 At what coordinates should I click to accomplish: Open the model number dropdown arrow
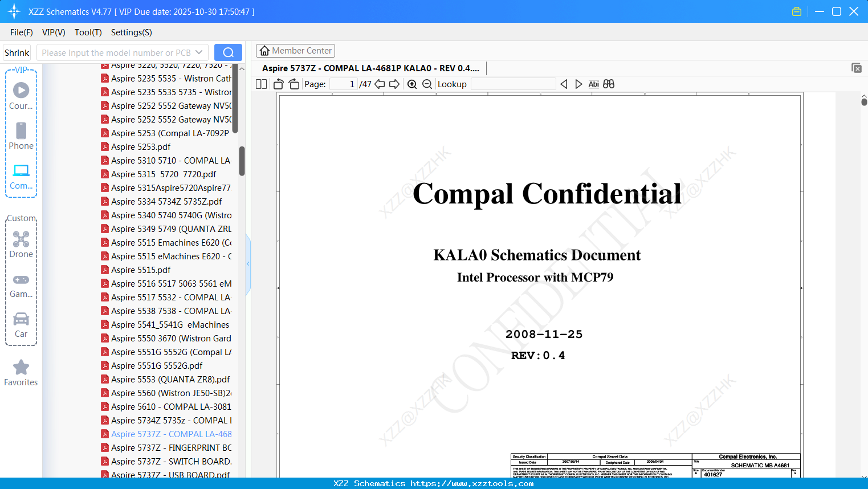tap(199, 52)
